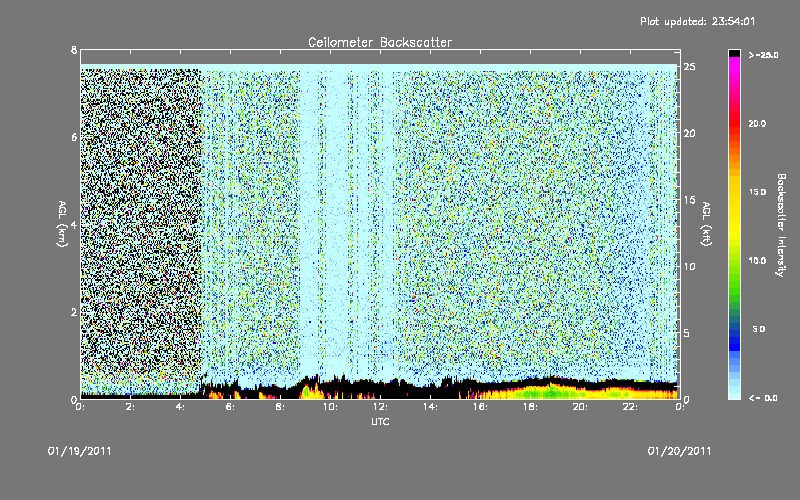Select the "8:" UTC time tick
The height and width of the screenshot is (500, 800).
coord(280,407)
